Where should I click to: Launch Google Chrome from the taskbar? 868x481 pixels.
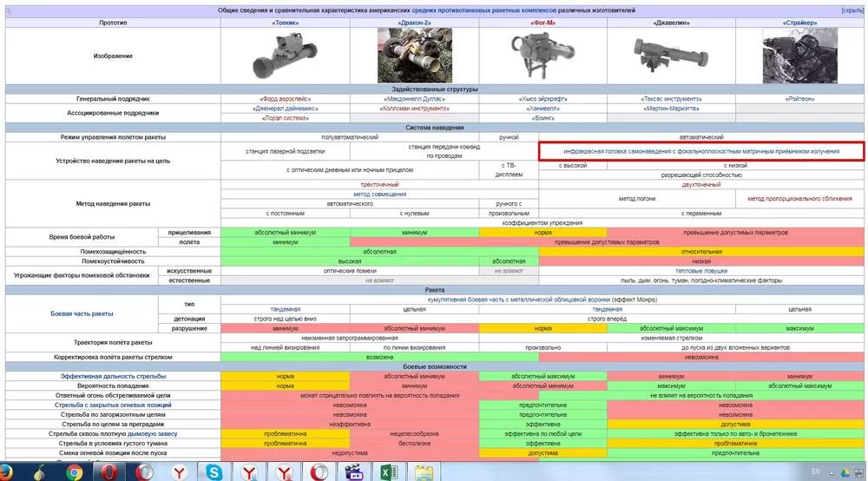pos(74,472)
